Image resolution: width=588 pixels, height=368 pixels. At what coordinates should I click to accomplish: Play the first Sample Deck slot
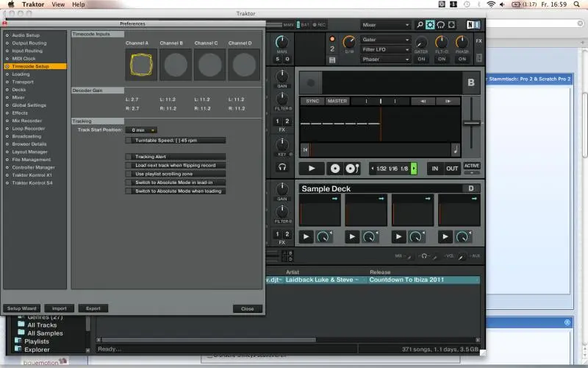click(307, 237)
